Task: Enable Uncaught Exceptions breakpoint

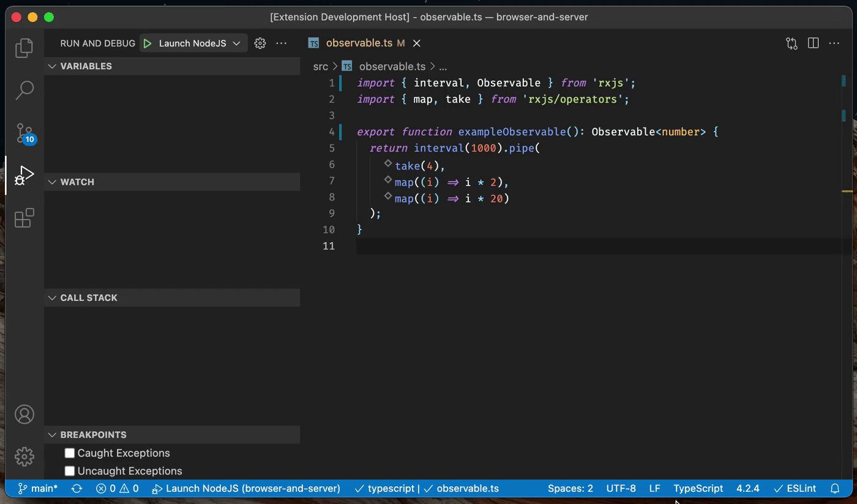Action: tap(70, 471)
